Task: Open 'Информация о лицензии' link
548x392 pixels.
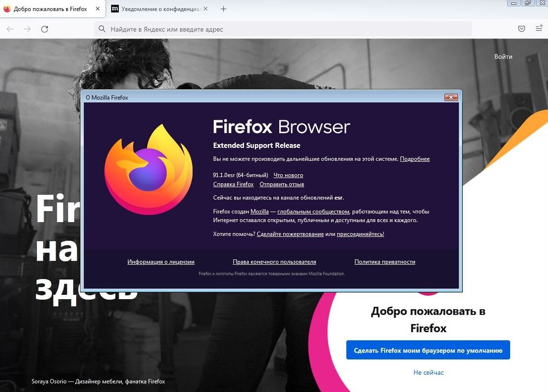Action: pyautogui.click(x=161, y=262)
